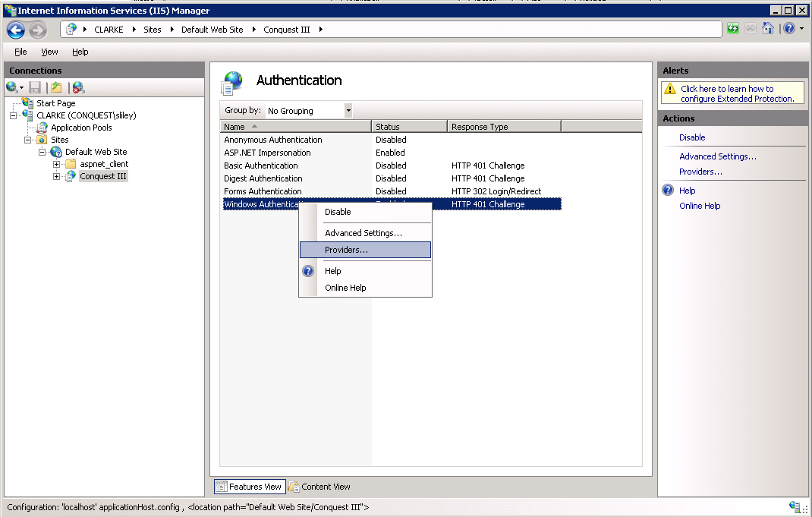This screenshot has height=517, width=812.
Task: Click the Start Page icon in the tree
Action: click(28, 102)
